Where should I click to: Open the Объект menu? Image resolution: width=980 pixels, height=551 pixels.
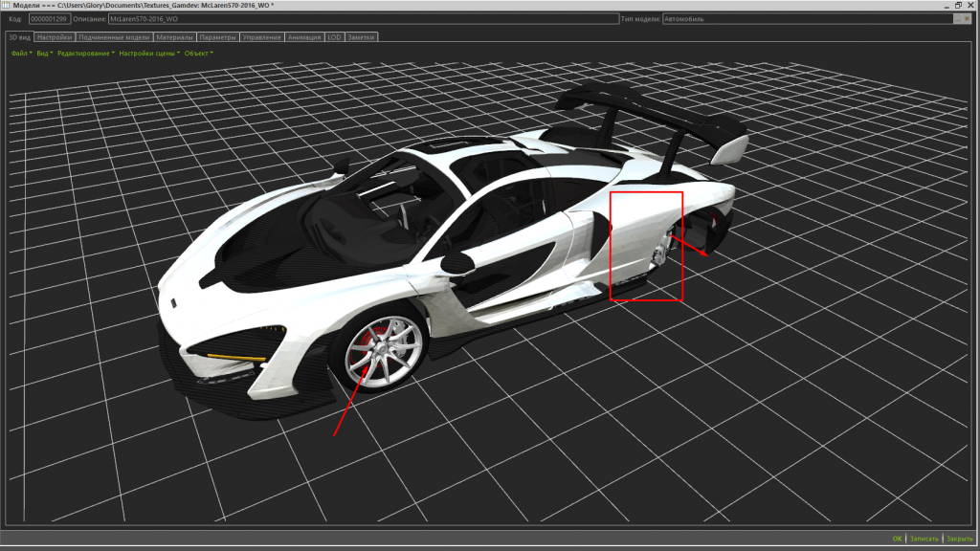197,54
